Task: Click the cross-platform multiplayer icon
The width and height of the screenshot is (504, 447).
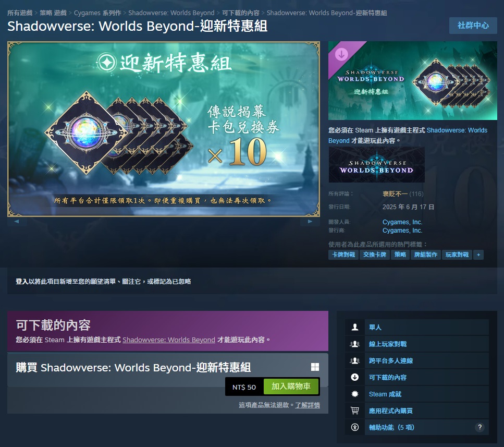Action: 355,360
